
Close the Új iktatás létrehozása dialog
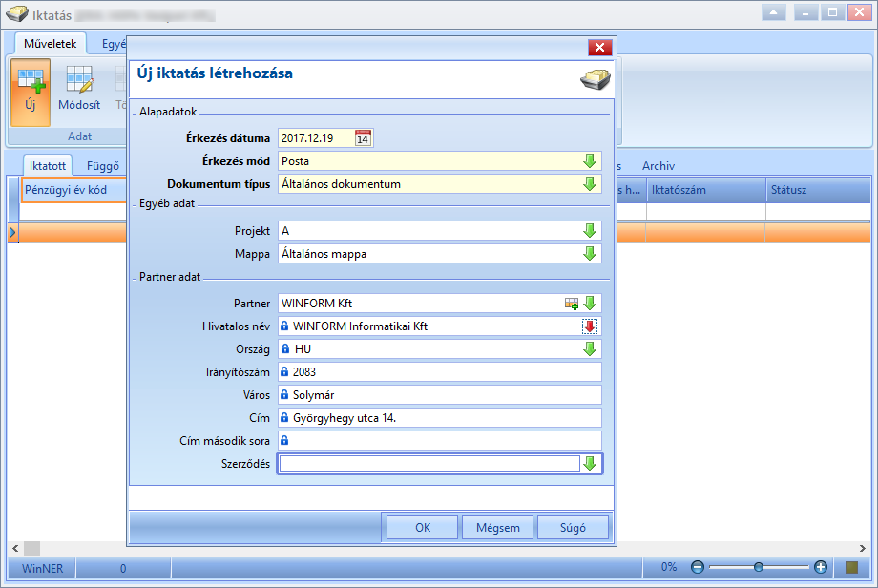599,48
